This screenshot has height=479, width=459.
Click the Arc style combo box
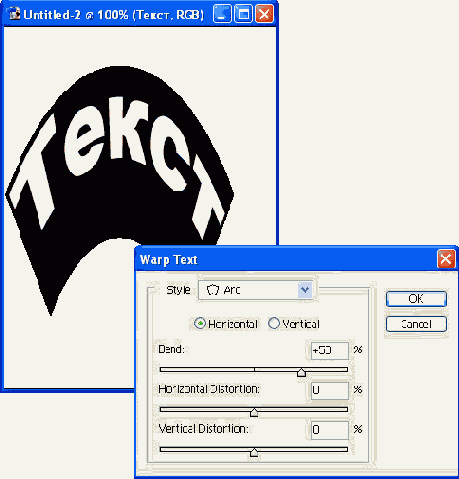256,290
